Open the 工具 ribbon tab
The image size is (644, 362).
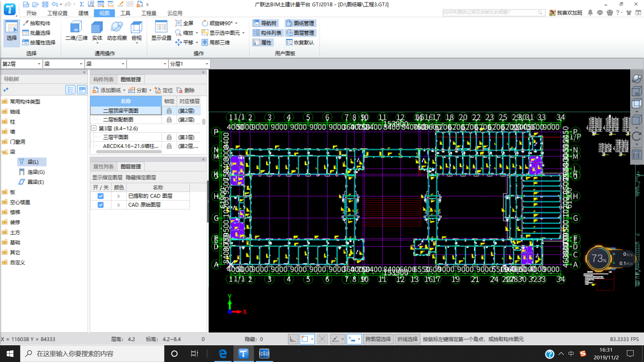pos(125,13)
